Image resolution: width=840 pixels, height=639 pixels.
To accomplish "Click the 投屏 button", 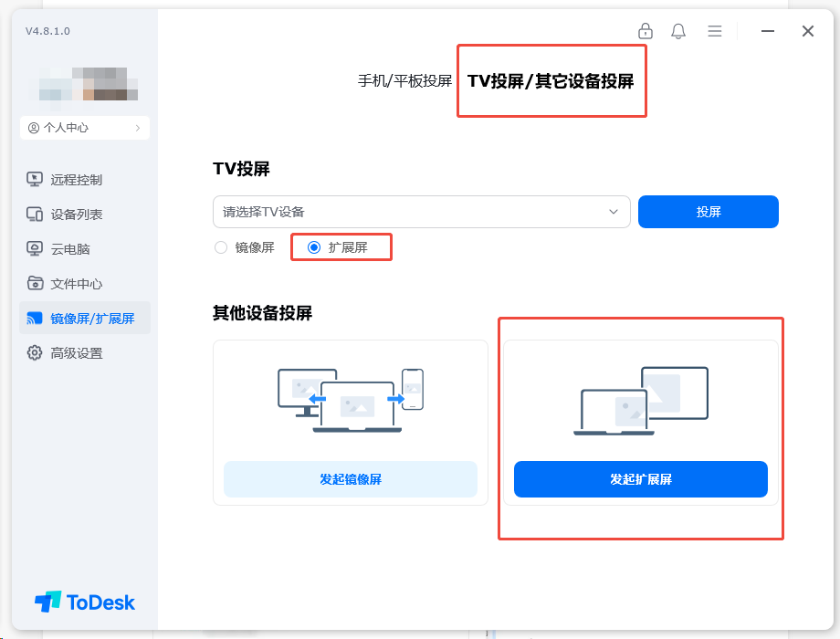I will point(708,211).
